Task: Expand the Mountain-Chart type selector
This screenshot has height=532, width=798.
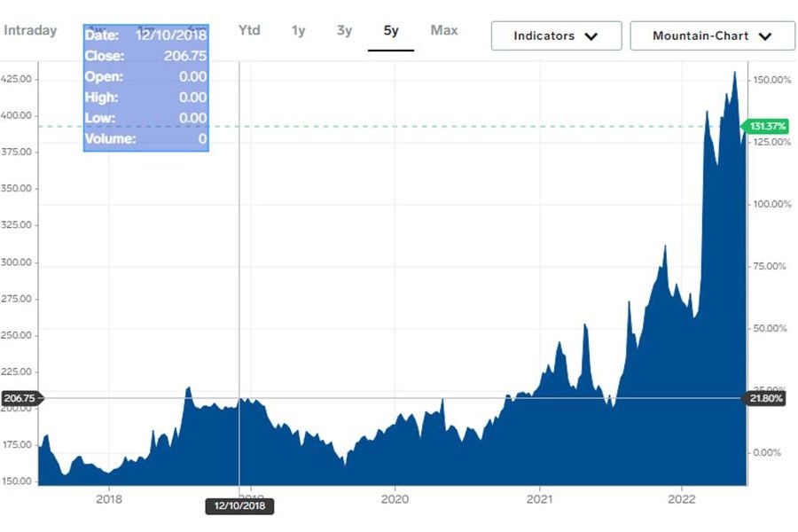Action: (x=712, y=36)
